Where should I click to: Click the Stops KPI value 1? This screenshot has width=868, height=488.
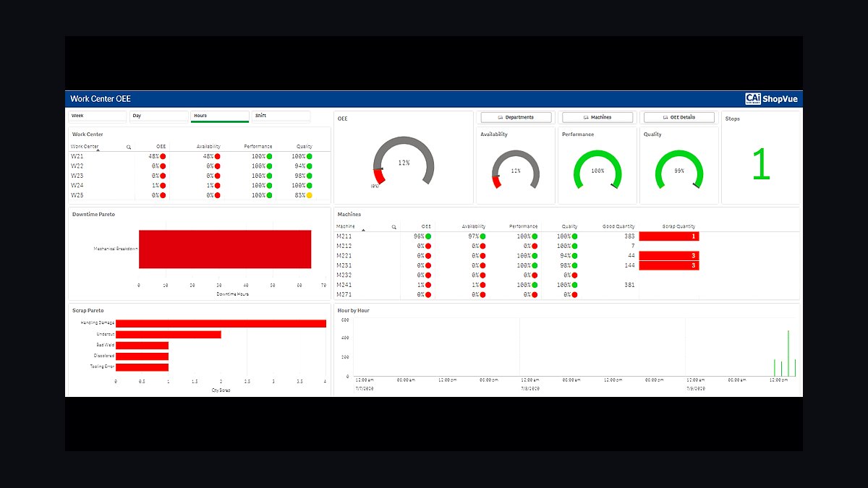click(761, 164)
